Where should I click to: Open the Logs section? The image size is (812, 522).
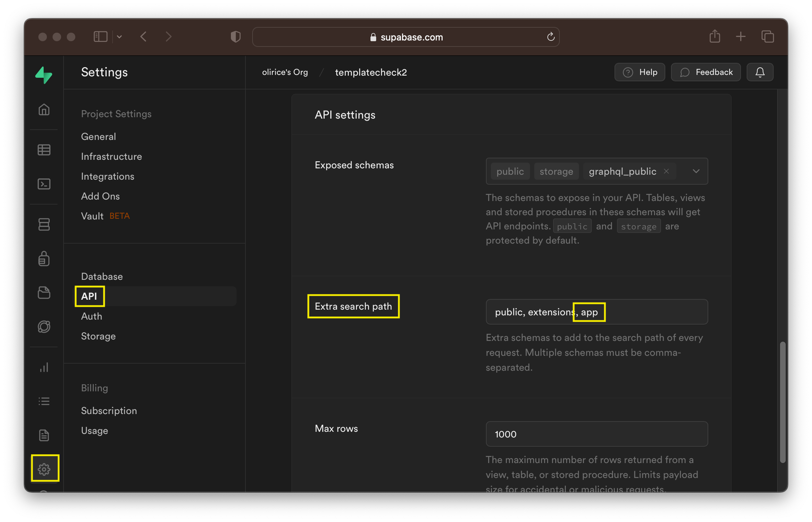pyautogui.click(x=44, y=401)
